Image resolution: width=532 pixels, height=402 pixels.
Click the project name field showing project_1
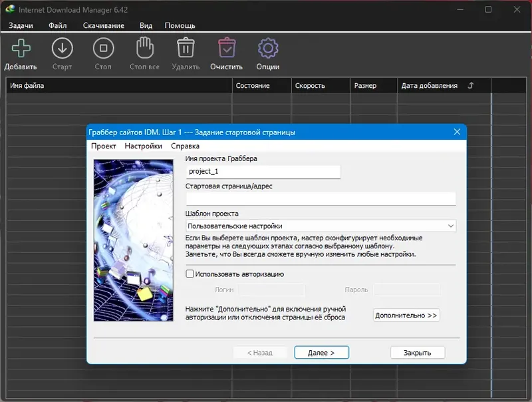coord(263,172)
